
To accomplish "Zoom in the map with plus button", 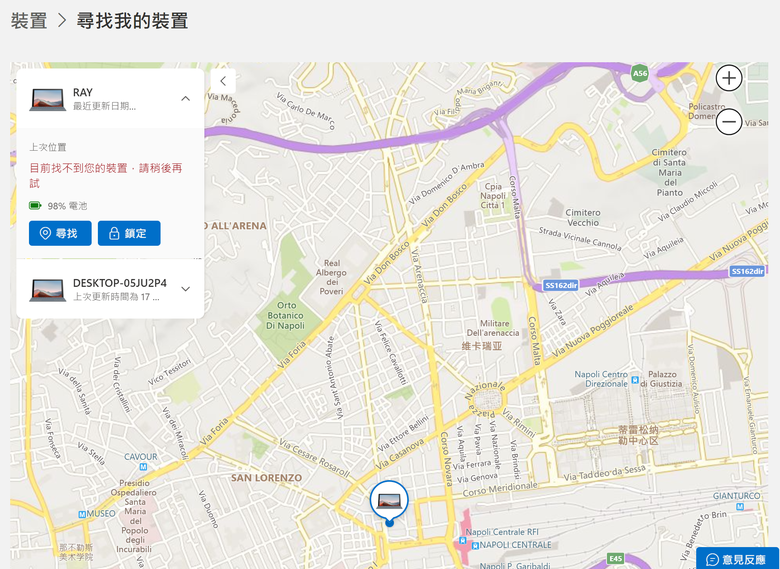I will click(x=729, y=78).
